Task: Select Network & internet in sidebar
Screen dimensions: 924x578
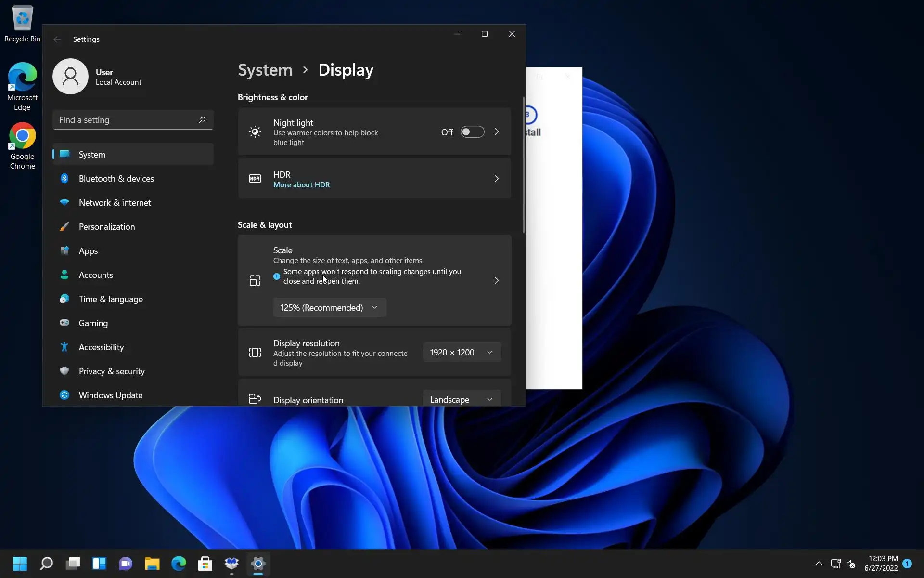Action: pyautogui.click(x=115, y=202)
